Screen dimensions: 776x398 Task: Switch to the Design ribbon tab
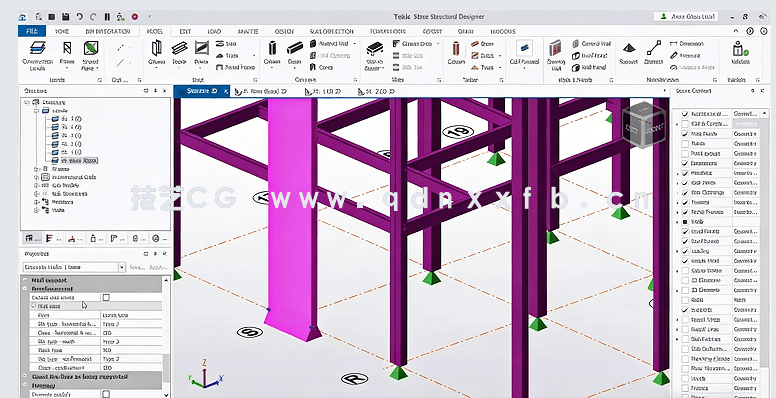(x=284, y=31)
